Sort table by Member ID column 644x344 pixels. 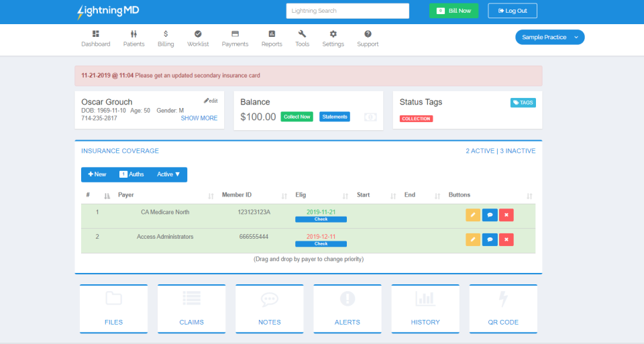[284, 196]
